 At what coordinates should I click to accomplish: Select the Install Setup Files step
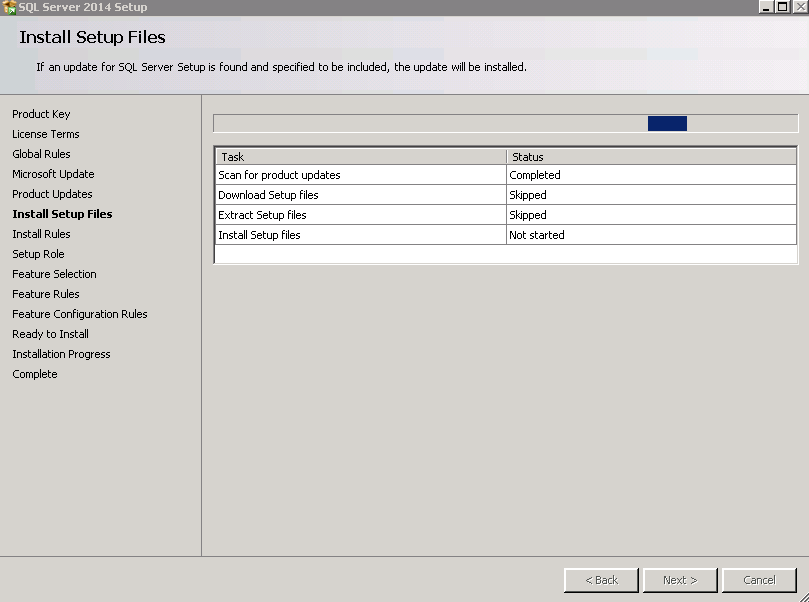62,214
